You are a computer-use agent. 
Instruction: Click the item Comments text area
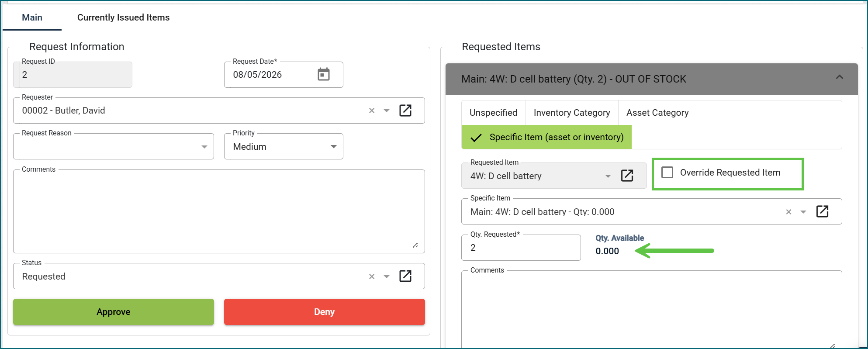(651, 309)
